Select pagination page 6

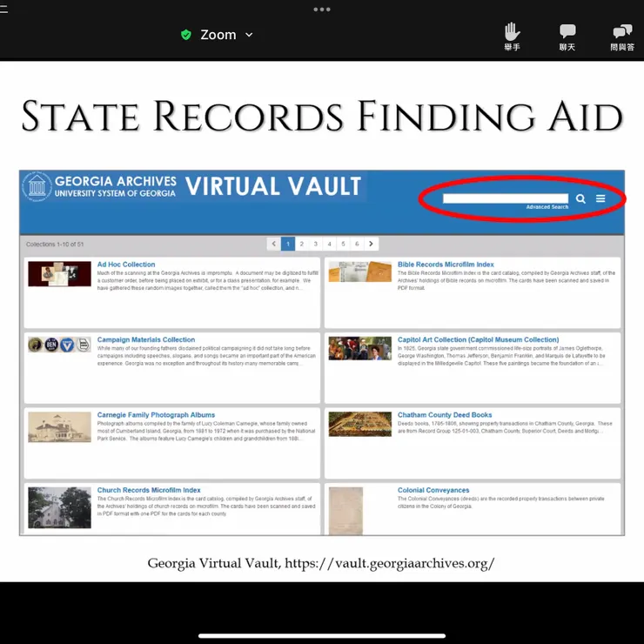pos(357,244)
